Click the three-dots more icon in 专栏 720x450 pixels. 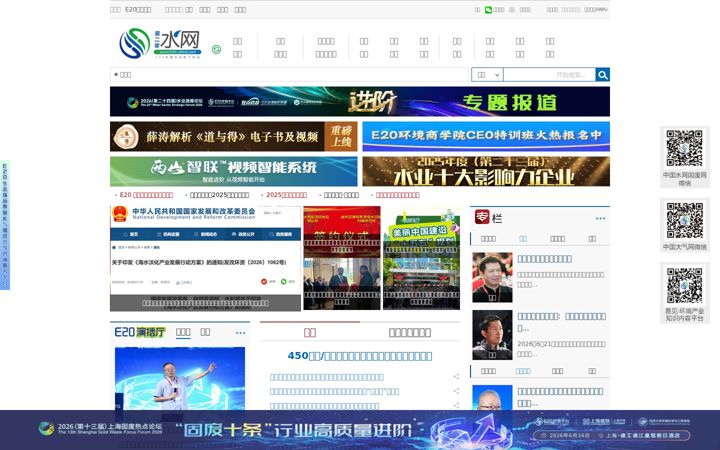[x=600, y=219]
